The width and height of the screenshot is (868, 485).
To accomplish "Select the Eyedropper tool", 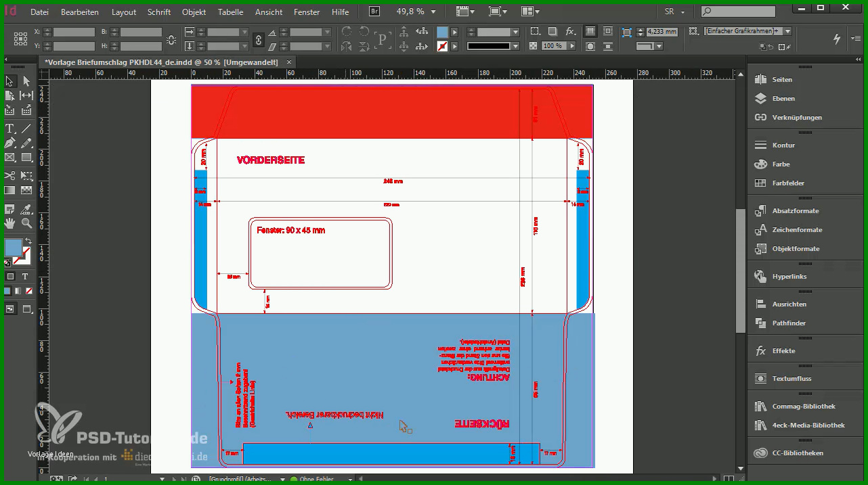I will tap(26, 209).
